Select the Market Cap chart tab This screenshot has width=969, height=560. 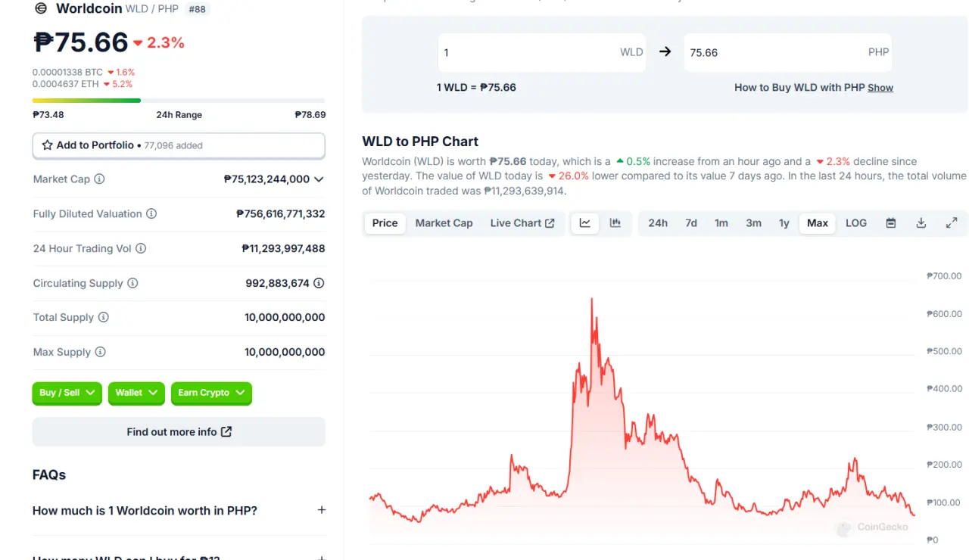click(x=444, y=223)
